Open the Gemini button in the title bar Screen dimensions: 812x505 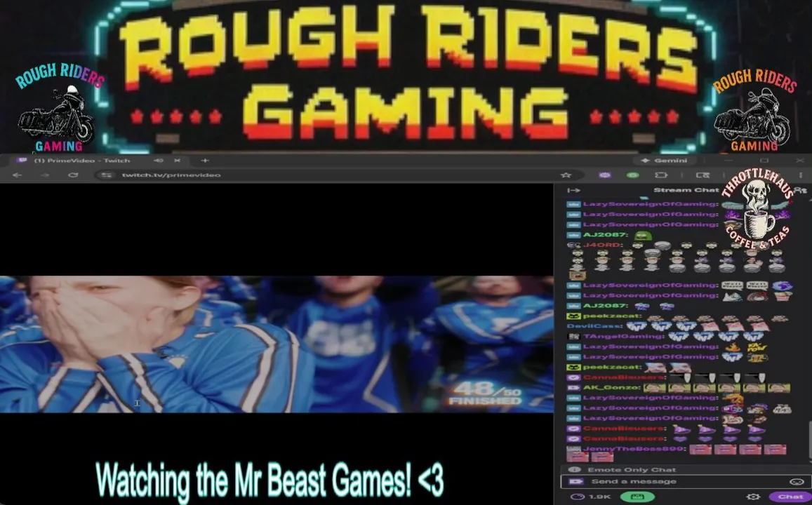(664, 161)
